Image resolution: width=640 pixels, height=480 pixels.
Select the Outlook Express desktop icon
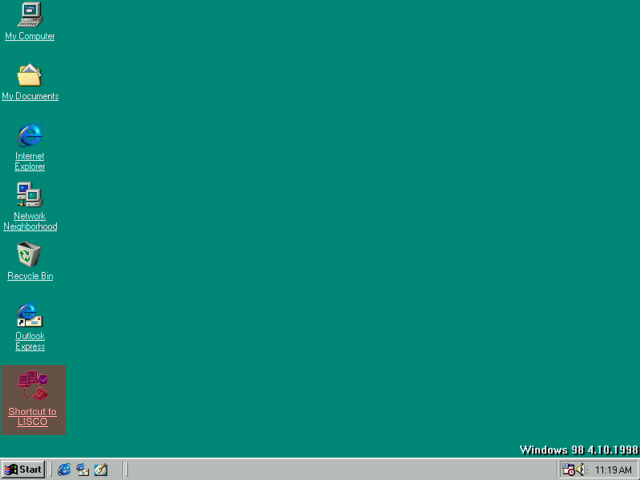coord(30,315)
